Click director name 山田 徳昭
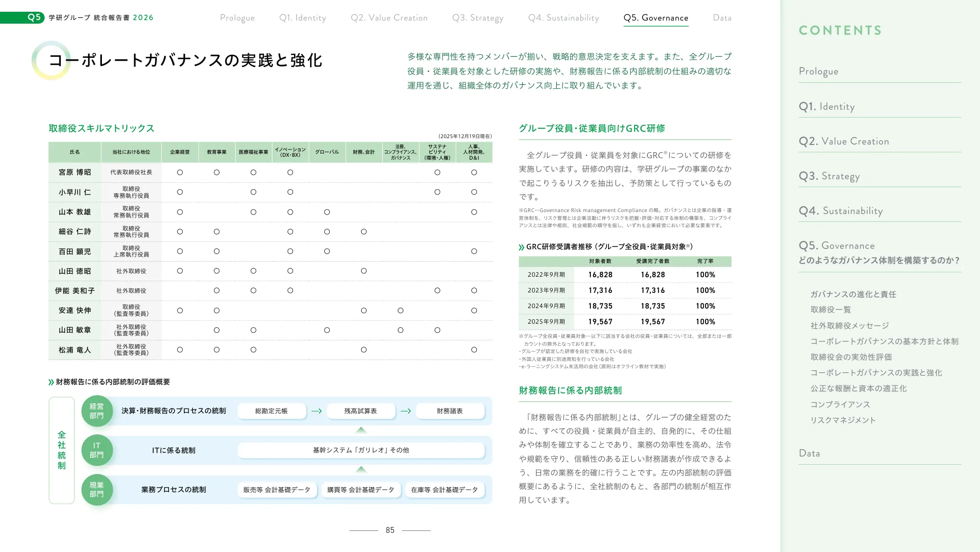Image resolution: width=980 pixels, height=552 pixels. [75, 271]
